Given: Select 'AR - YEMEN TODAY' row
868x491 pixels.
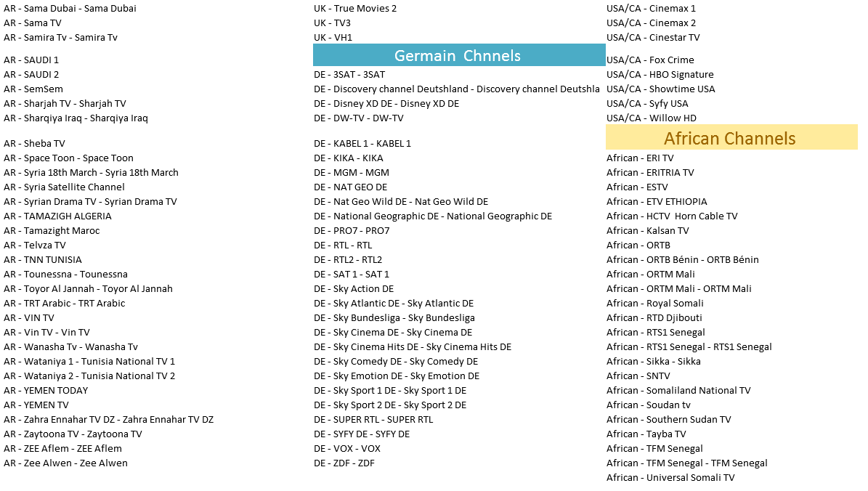Looking at the screenshot, I should (46, 390).
